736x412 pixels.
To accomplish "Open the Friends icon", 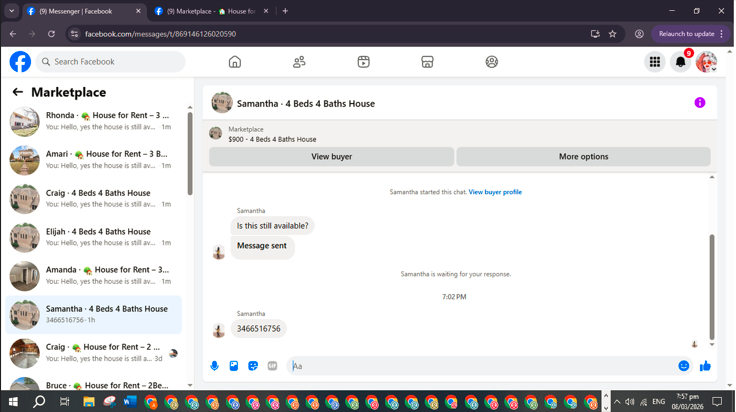I will (299, 62).
